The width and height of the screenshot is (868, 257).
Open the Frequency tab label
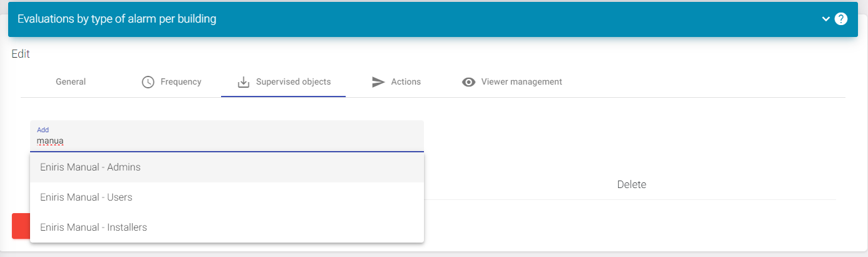pos(180,82)
